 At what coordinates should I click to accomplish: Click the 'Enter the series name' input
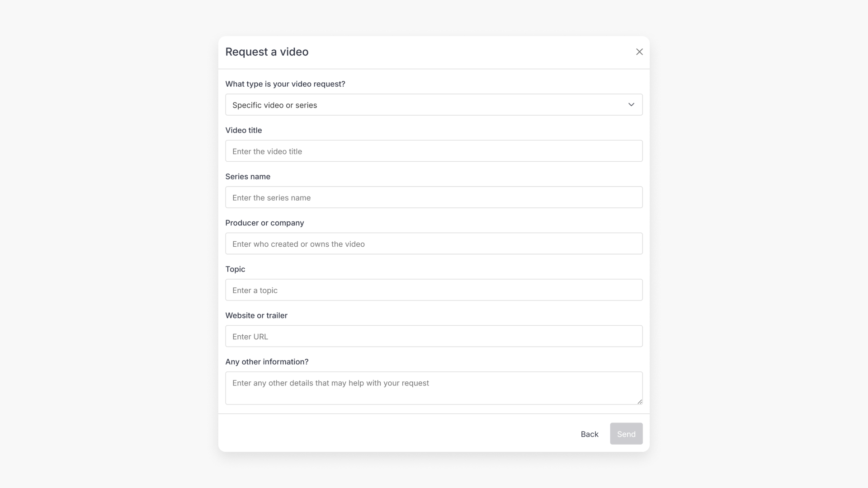click(x=434, y=197)
